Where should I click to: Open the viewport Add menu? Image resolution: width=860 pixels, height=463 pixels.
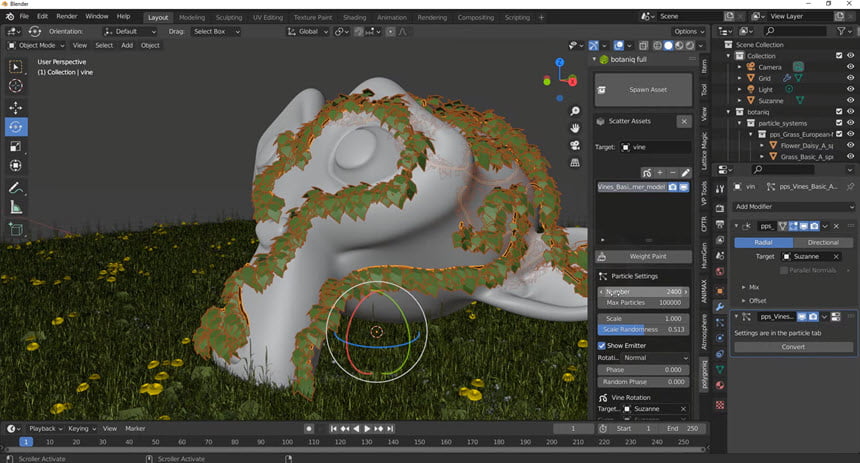(127, 46)
